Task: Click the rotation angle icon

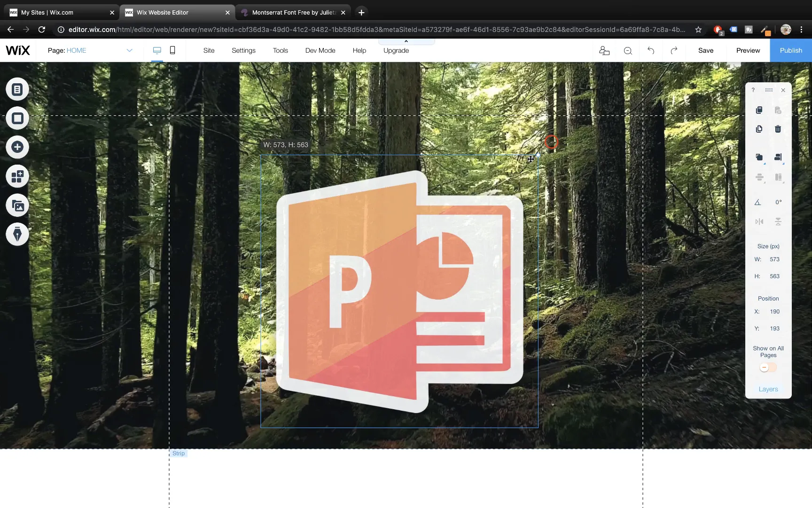Action: click(757, 202)
